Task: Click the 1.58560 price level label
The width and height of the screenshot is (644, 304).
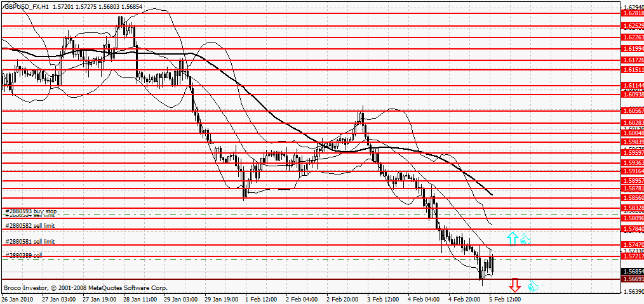Action: 633,198
